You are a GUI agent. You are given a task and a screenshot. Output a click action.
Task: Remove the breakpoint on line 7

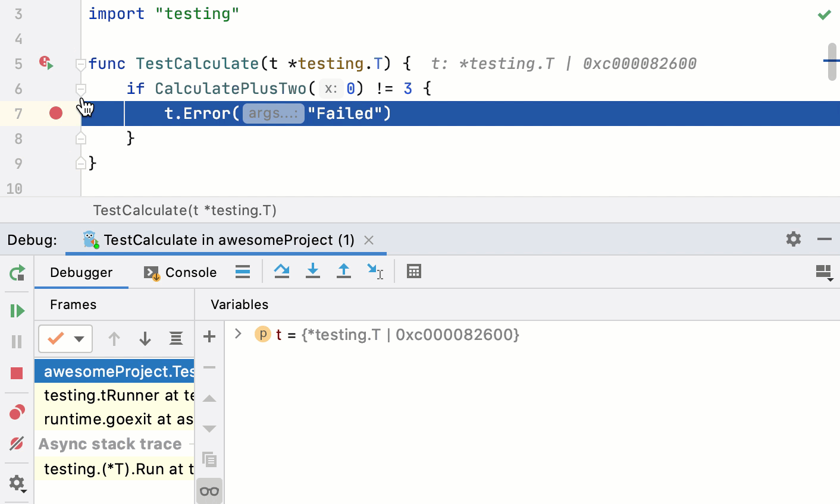coord(55,113)
